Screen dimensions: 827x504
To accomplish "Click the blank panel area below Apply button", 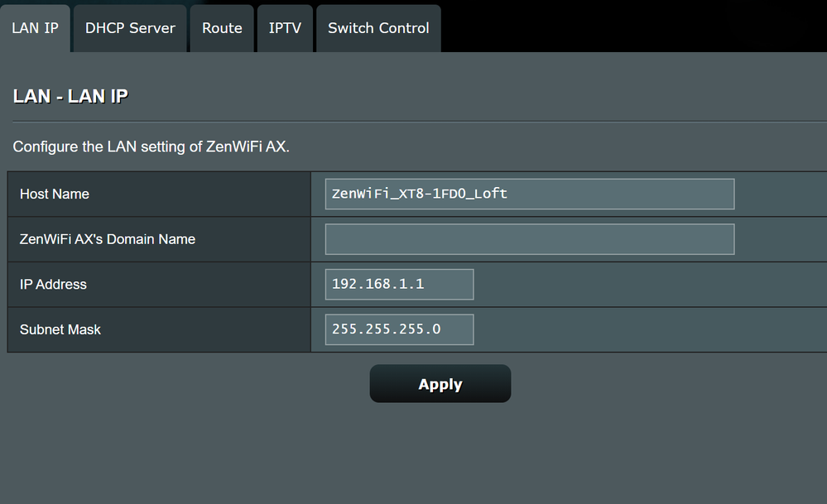I will (x=440, y=455).
